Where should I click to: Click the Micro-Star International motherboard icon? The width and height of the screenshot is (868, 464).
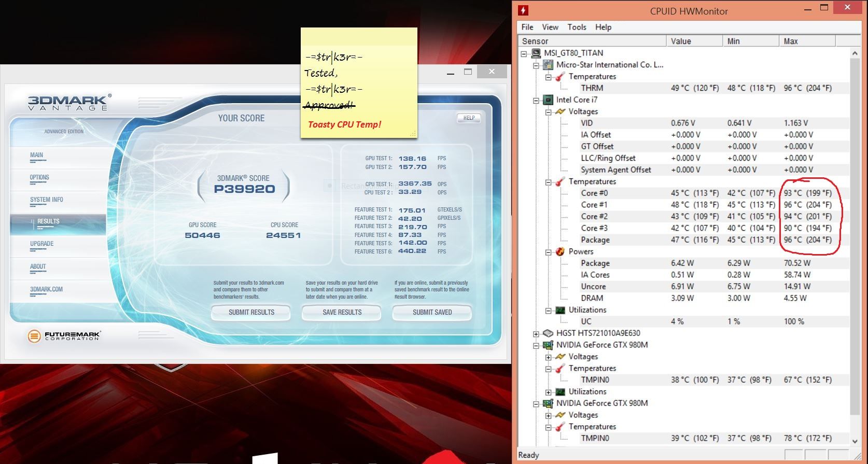(x=548, y=65)
